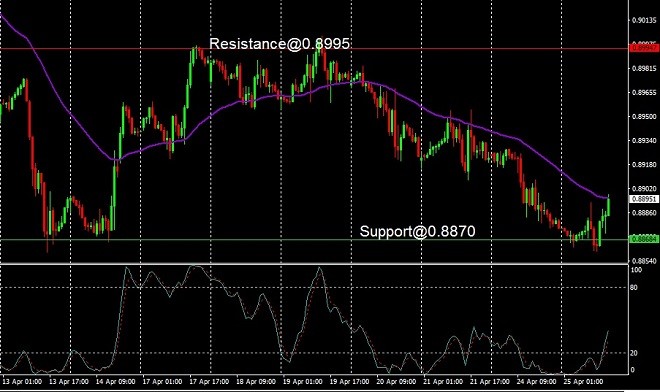Image resolution: width=660 pixels, height=392 pixels.
Task: Click the 0.89180 price axis label
Action: point(644,164)
